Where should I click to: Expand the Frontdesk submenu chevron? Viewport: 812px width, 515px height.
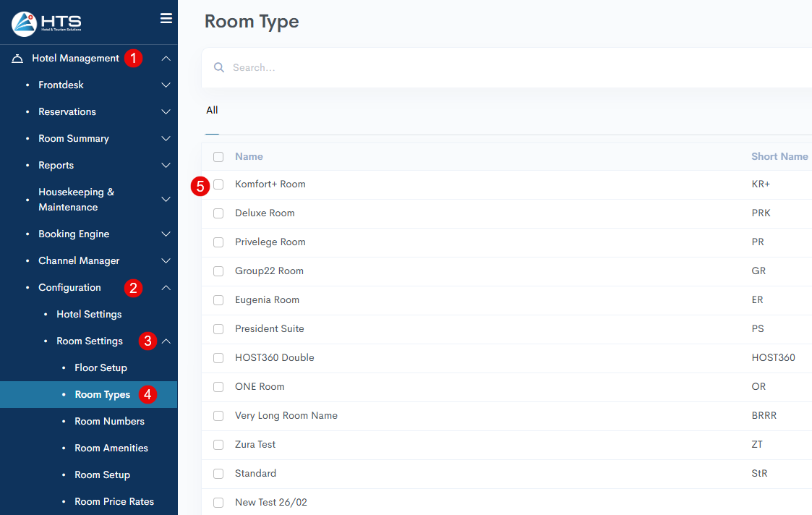[166, 85]
